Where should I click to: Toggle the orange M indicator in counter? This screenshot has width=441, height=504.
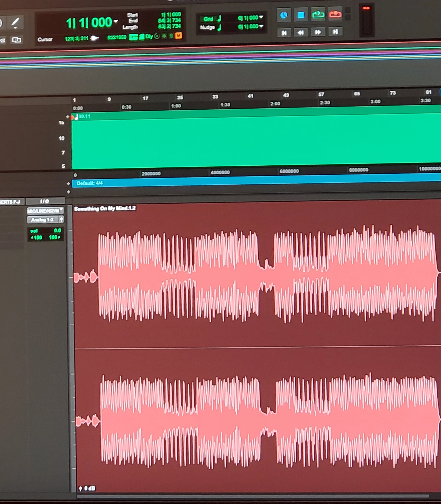pos(178,36)
